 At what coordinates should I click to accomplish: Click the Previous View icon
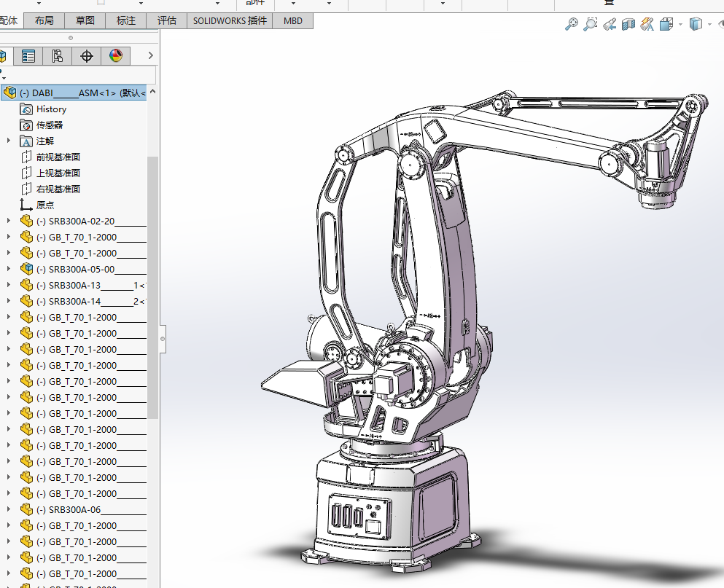(610, 24)
